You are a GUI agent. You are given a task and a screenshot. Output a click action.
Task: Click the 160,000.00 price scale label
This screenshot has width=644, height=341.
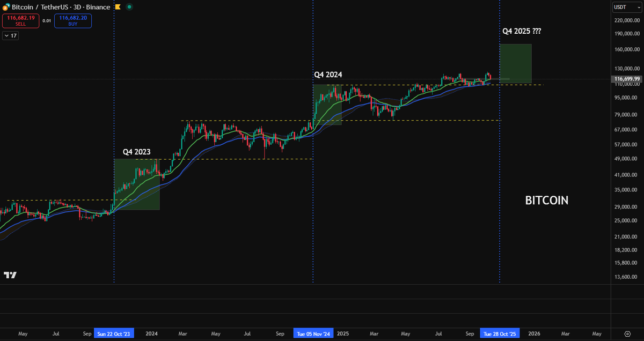pyautogui.click(x=627, y=49)
